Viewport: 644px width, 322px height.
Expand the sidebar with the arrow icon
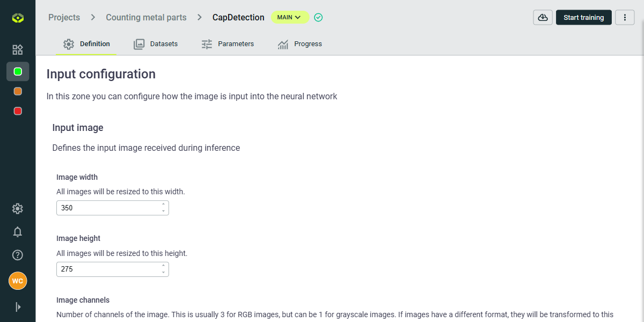tap(18, 307)
